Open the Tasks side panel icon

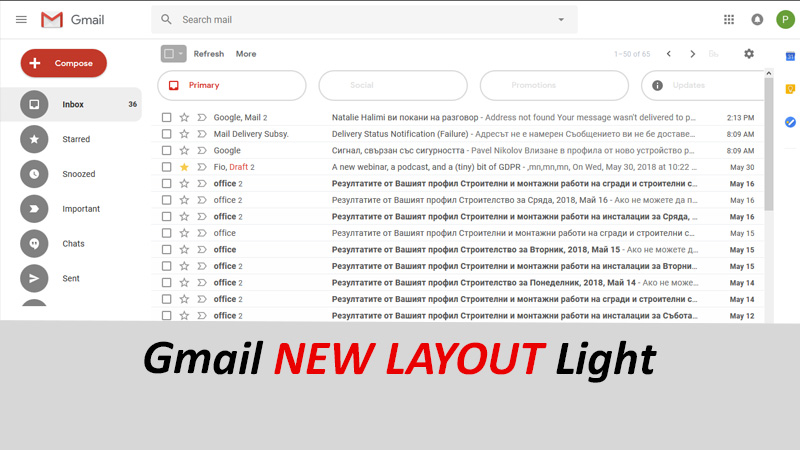(x=790, y=122)
